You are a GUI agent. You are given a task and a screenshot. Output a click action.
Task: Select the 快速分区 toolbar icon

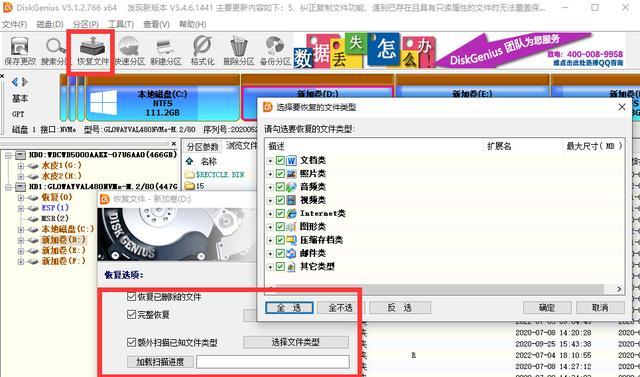pyautogui.click(x=129, y=51)
